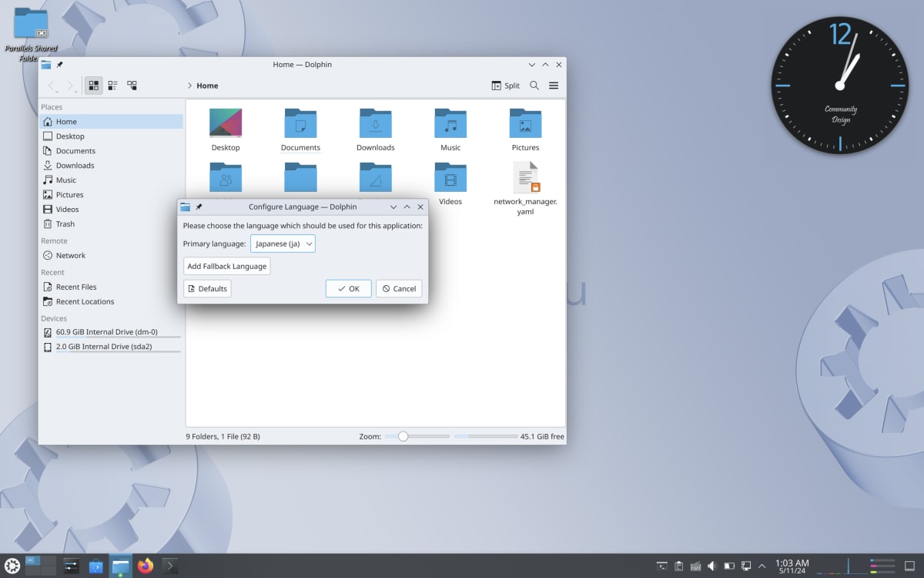Toggle Split view in Dolphin toolbar
Viewport: 924px width, 578px height.
point(506,86)
